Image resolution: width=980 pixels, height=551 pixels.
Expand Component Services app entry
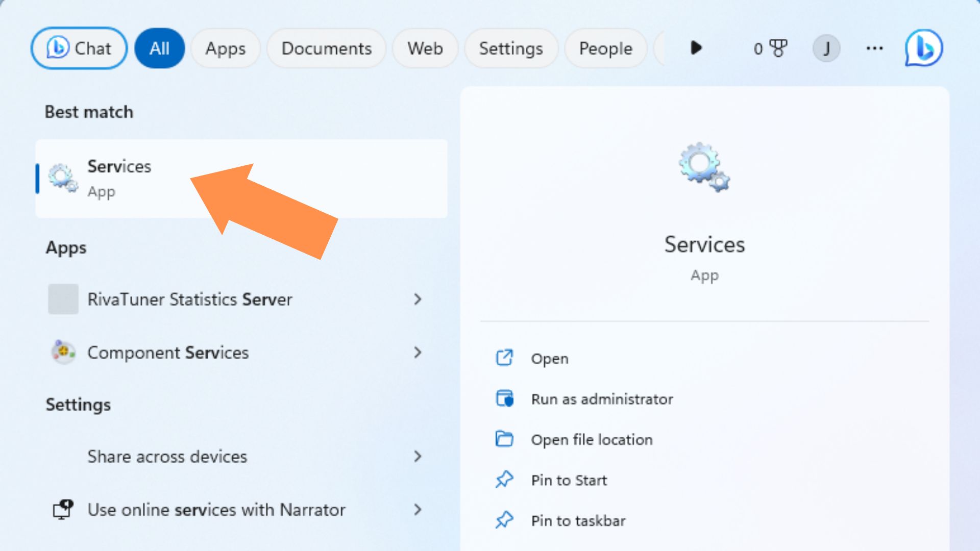coord(418,352)
